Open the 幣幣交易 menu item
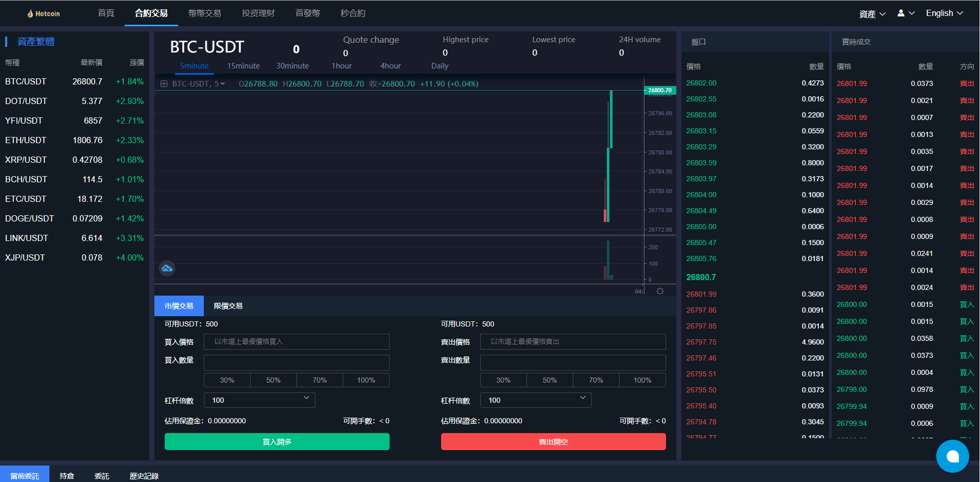 (x=204, y=13)
